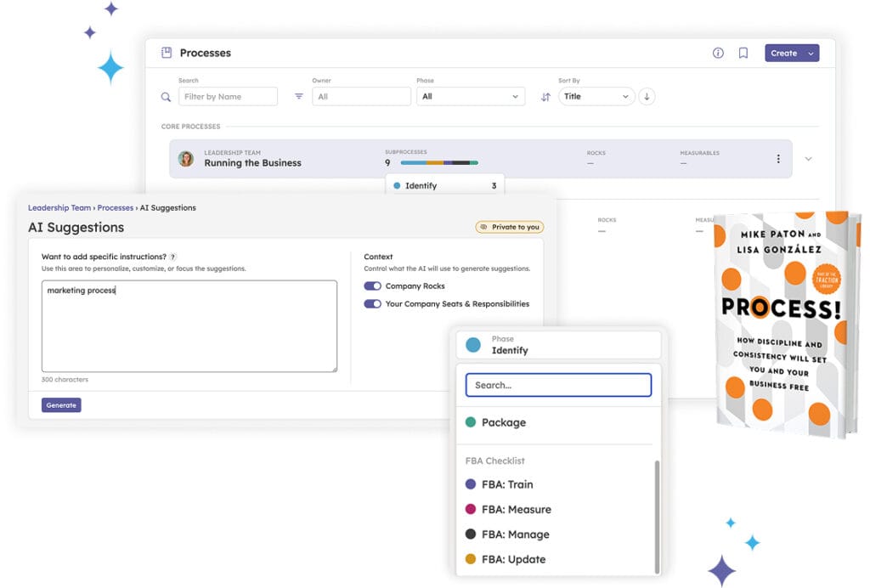Toggle Your Company Seats & Responsibilities off
This screenshot has height=588, width=870.
coord(372,303)
